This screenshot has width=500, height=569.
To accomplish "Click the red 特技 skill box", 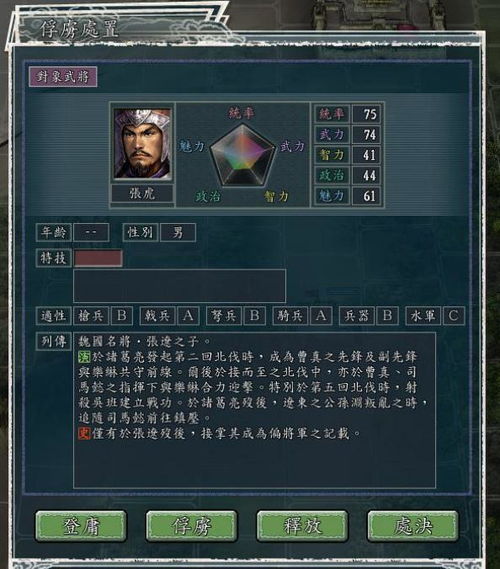I will click(98, 258).
